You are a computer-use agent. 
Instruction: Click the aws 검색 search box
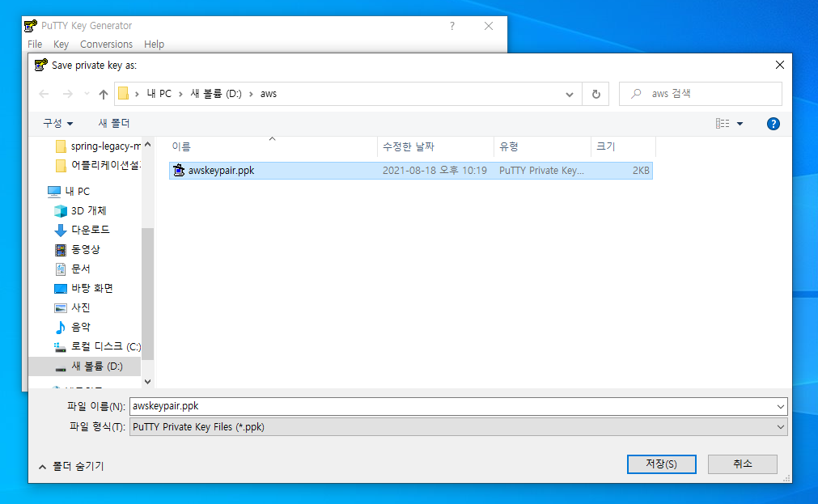701,94
